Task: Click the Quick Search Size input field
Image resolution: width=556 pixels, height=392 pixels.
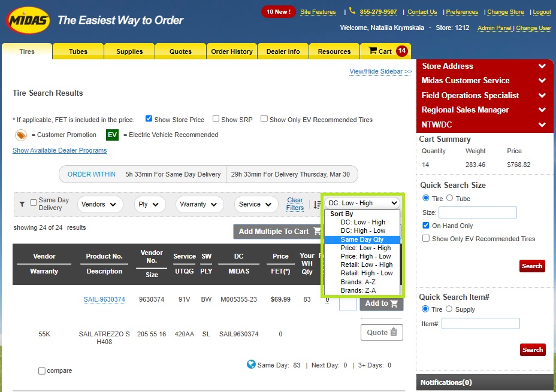Action: click(478, 212)
